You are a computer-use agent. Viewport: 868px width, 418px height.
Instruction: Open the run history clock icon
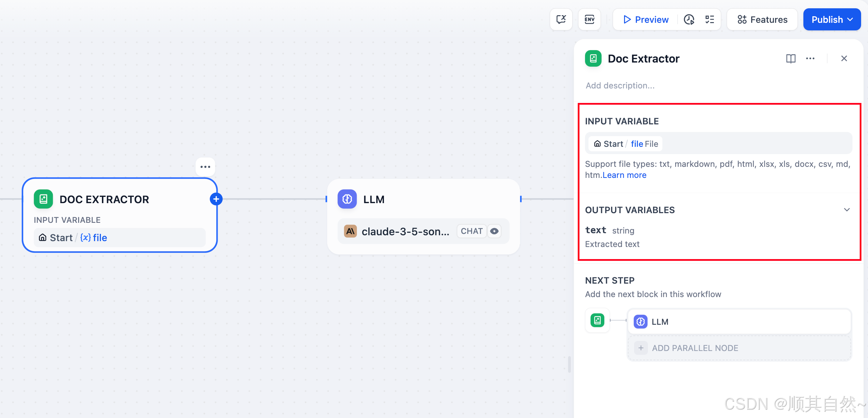[x=689, y=20]
